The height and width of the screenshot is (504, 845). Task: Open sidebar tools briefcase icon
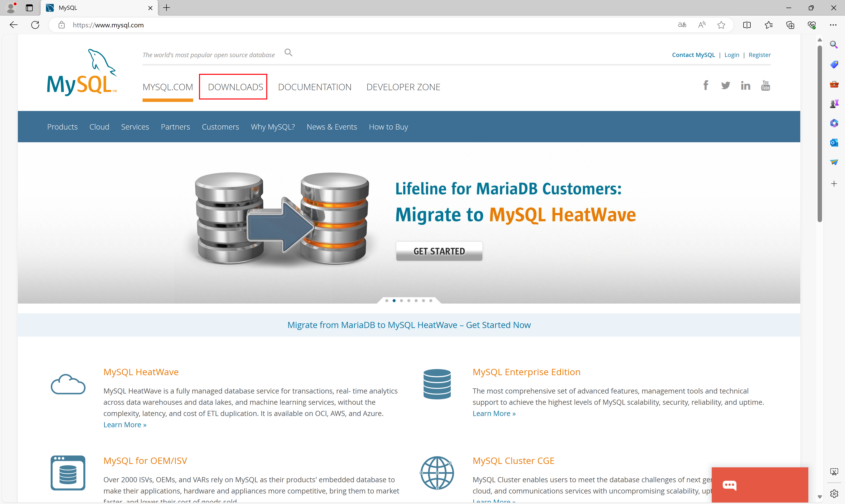[x=834, y=84]
